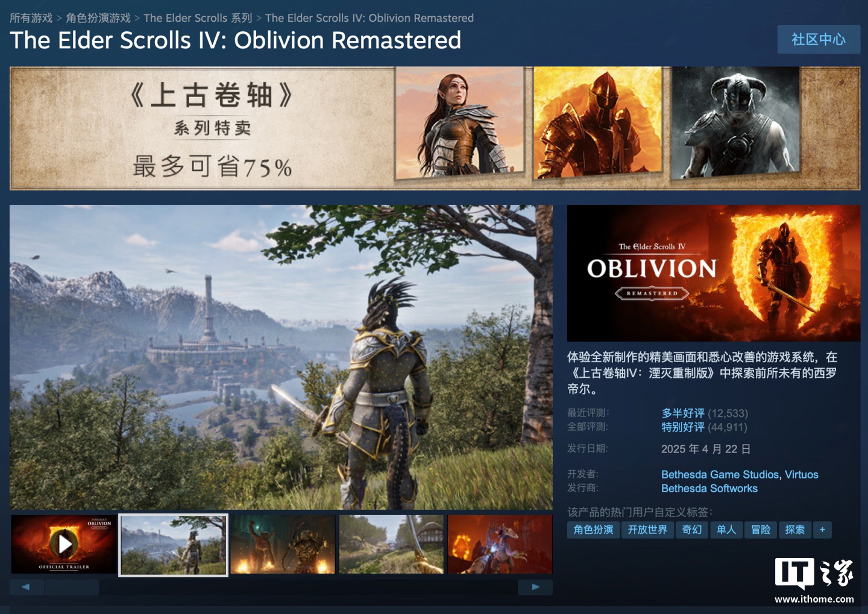Click the right scroll arrow below thumbnails
This screenshot has height=614, width=868.
pos(535,587)
